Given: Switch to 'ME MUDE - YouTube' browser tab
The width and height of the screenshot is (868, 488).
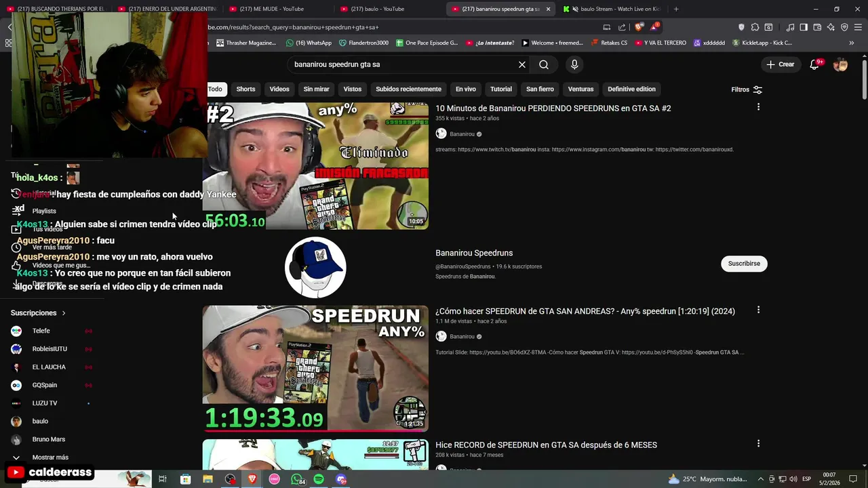Looking at the screenshot, I should [x=278, y=9].
